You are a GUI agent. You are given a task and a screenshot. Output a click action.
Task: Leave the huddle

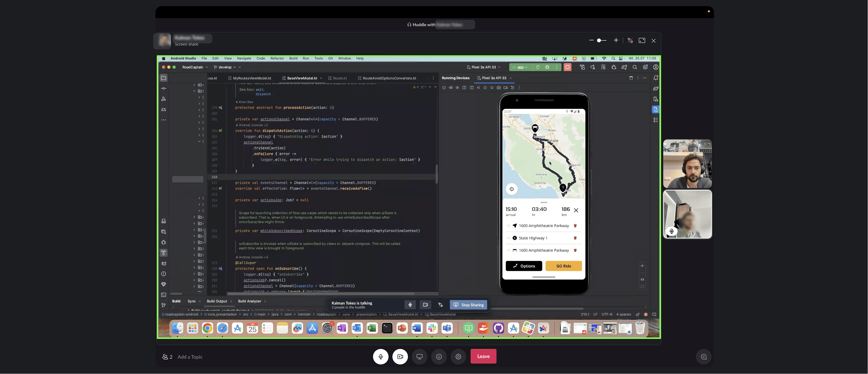pyautogui.click(x=483, y=356)
